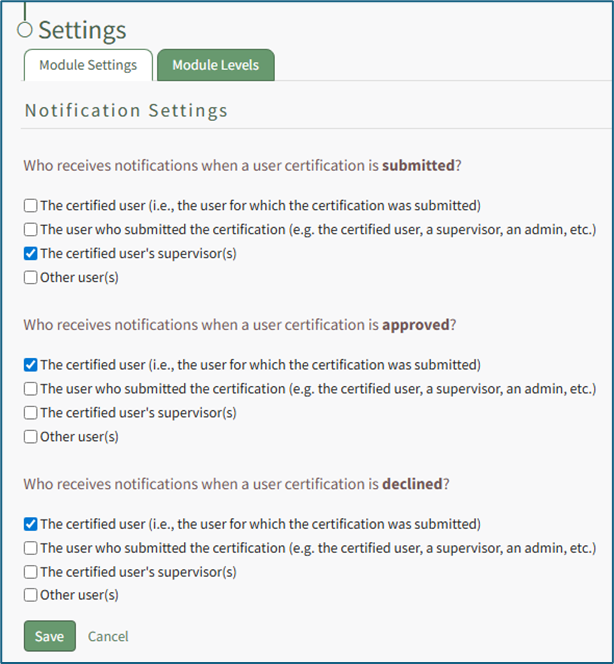This screenshot has height=664, width=614.
Task: Switch to the Module Levels tab
Action: click(215, 65)
